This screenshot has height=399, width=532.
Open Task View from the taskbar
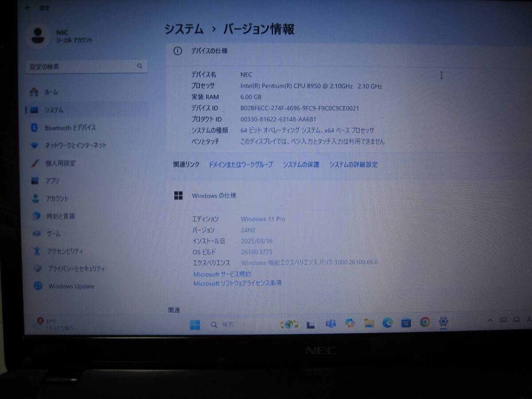point(311,324)
